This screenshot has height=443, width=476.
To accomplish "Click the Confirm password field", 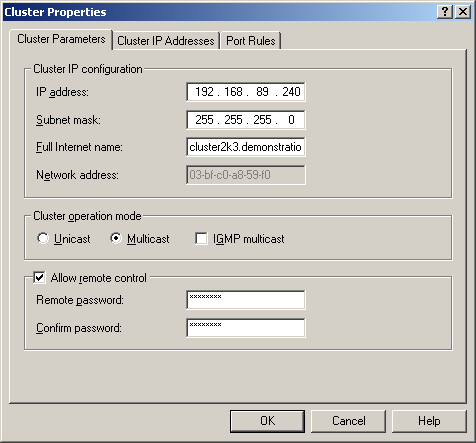I will [246, 328].
